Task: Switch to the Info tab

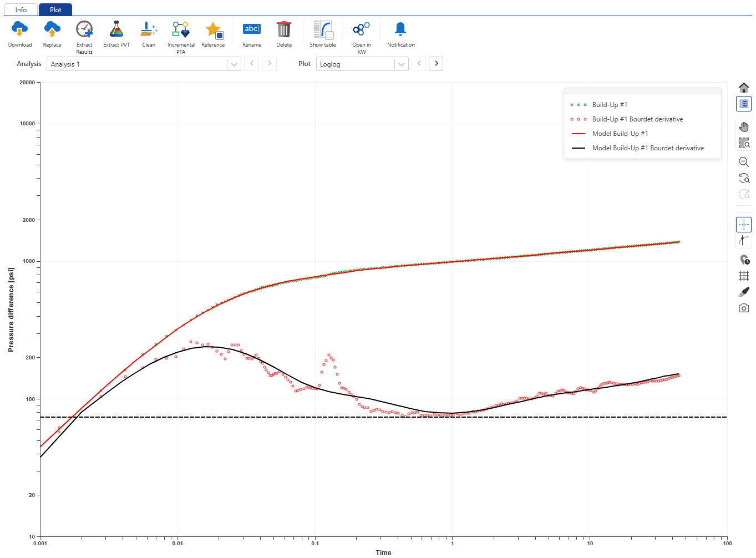Action: point(21,10)
